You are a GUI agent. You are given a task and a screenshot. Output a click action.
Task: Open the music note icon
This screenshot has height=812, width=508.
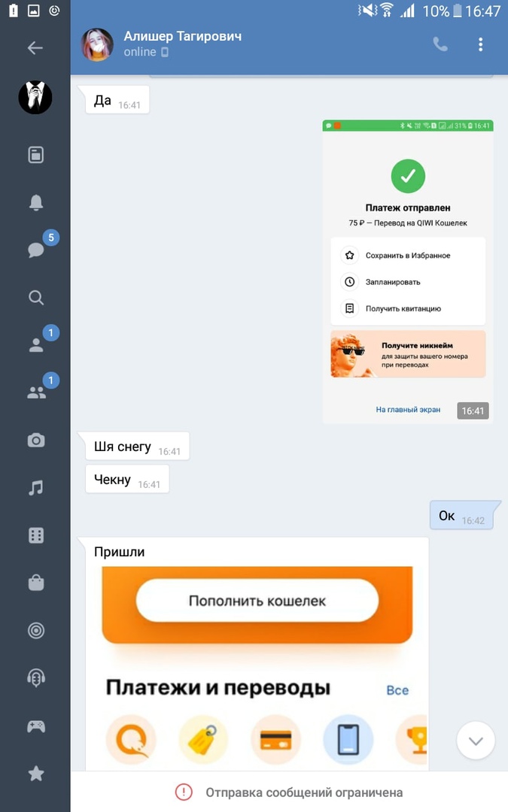(36, 488)
